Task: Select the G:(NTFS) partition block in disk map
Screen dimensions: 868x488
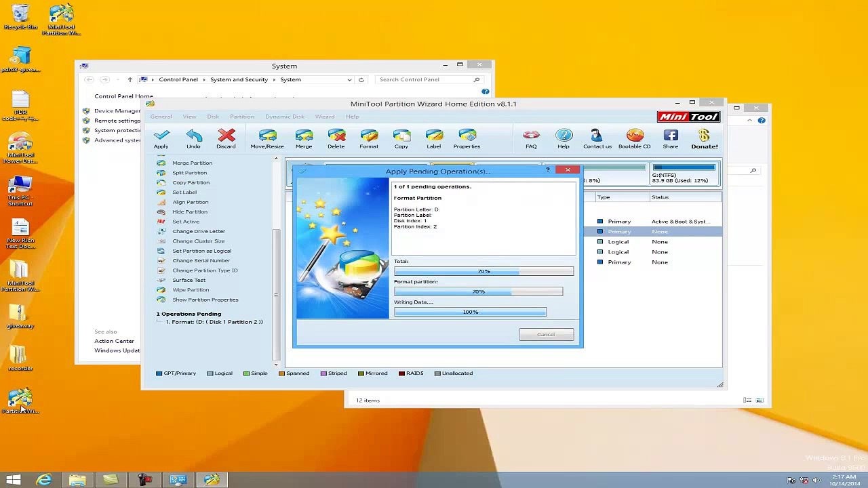Action: (684, 174)
